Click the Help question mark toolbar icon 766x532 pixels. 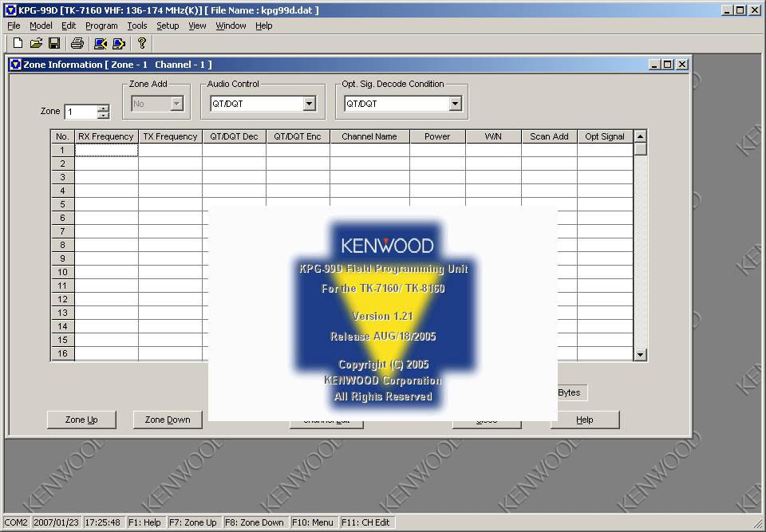tap(142, 44)
